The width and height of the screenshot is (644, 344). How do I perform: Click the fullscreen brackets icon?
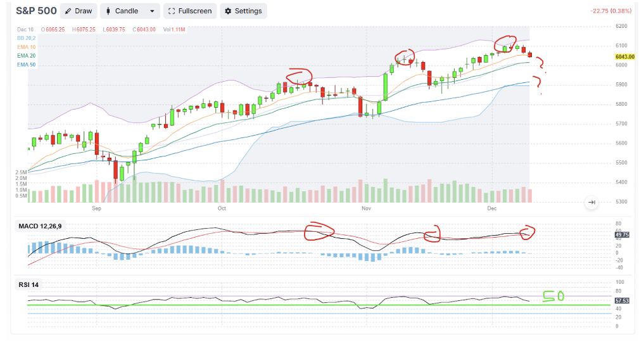point(172,11)
